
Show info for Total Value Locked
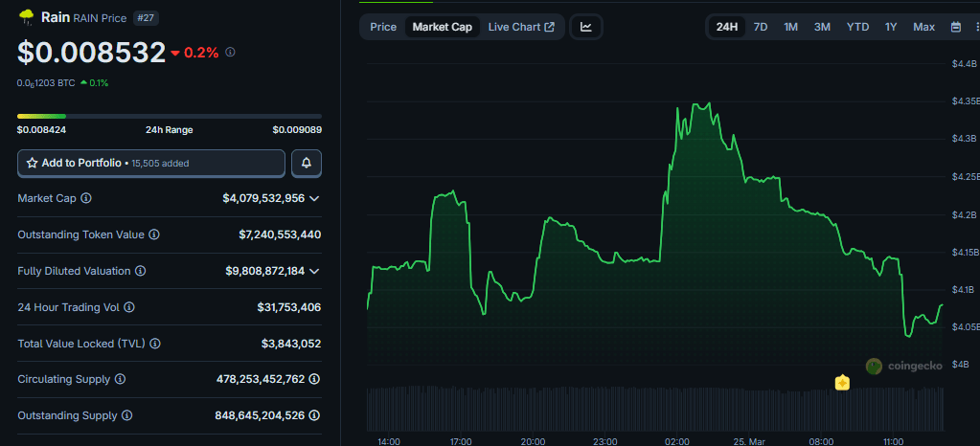point(154,344)
